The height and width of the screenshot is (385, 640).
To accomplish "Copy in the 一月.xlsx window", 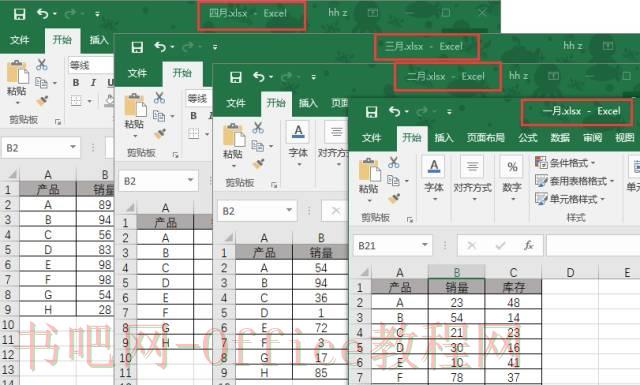I will click(x=393, y=180).
